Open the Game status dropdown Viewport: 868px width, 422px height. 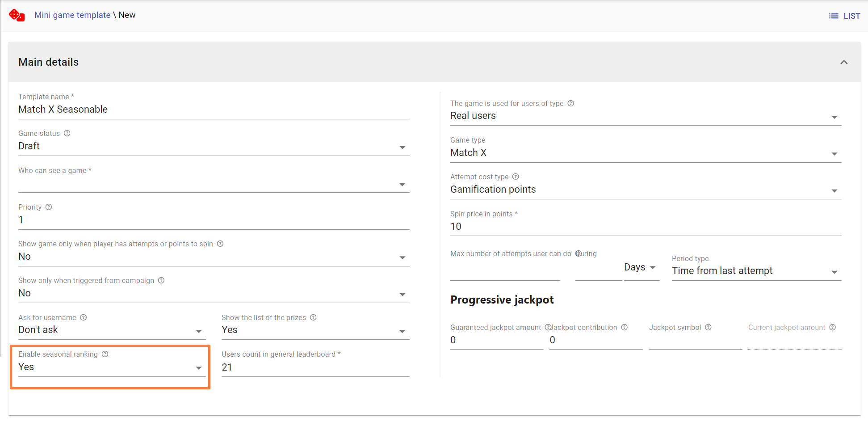(x=214, y=147)
